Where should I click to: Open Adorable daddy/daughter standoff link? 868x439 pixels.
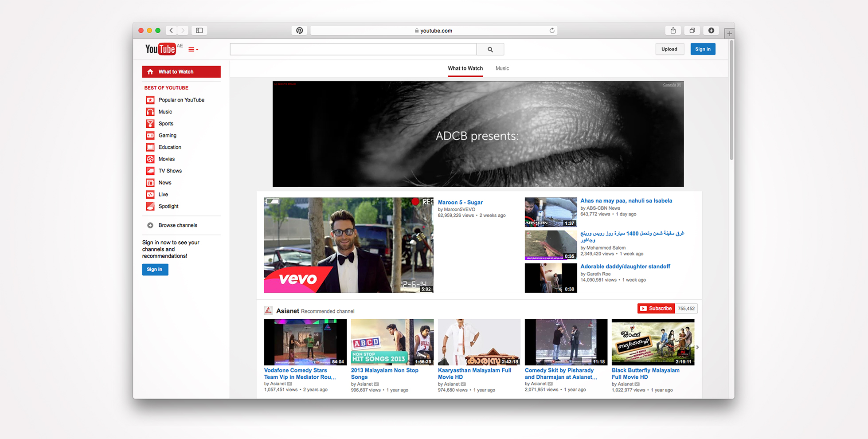tap(625, 267)
